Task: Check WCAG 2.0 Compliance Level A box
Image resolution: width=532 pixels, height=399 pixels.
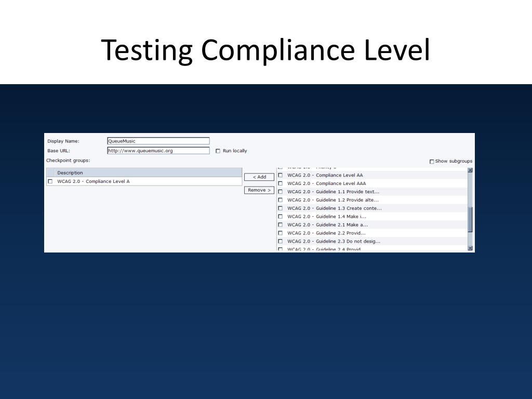Action: pos(50,181)
